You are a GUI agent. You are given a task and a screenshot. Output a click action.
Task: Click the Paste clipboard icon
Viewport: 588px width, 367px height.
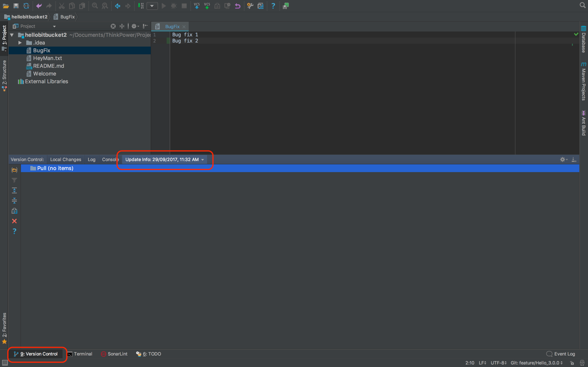coord(82,6)
